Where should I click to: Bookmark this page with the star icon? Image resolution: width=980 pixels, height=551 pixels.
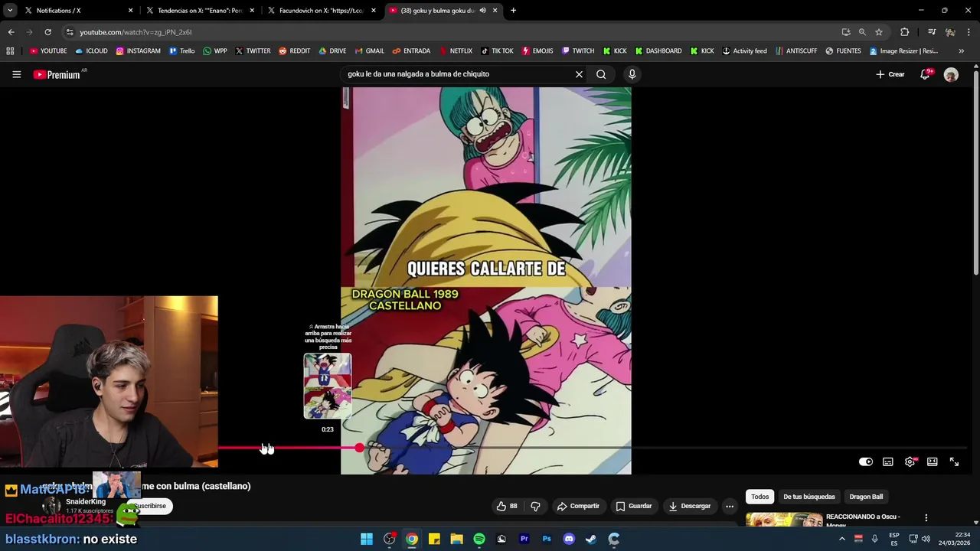click(x=879, y=32)
